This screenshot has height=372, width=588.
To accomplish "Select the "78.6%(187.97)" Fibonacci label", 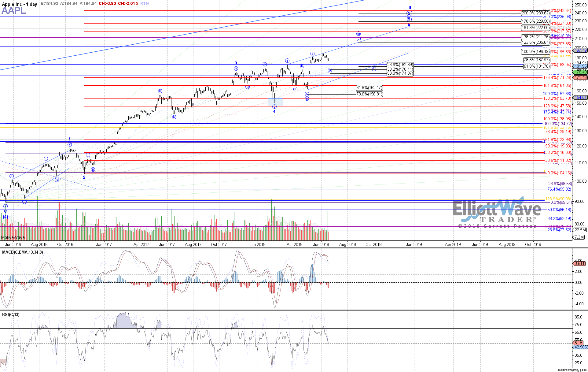I will point(537,60).
